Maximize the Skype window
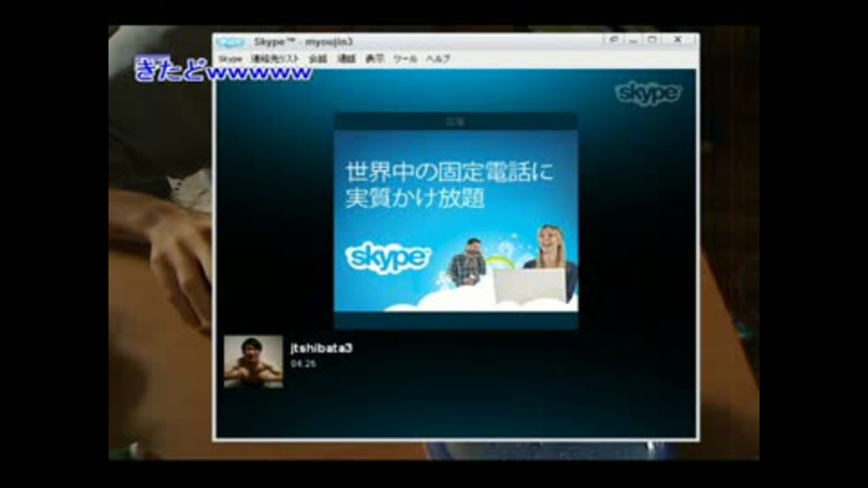 click(x=652, y=40)
